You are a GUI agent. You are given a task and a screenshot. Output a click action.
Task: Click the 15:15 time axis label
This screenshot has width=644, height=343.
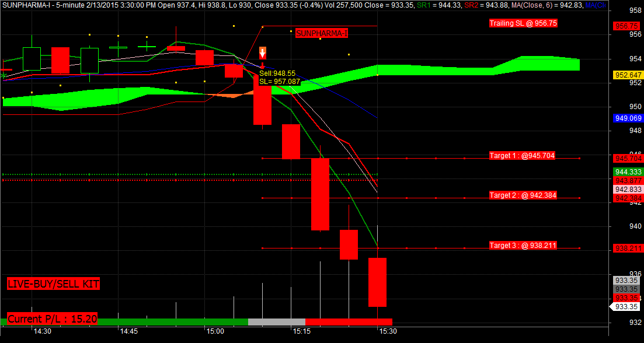tap(302, 331)
